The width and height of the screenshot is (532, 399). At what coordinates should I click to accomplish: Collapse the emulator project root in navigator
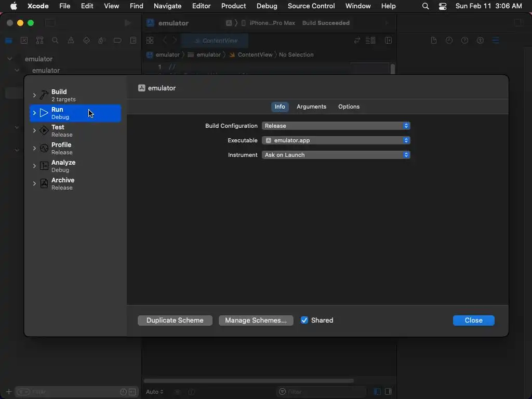(x=9, y=59)
